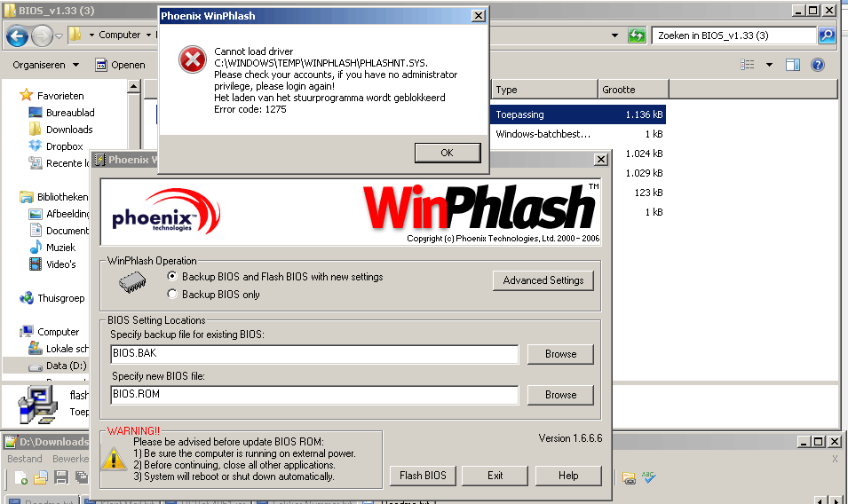Click the Computer breadcrumb in address bar
Image resolution: width=848 pixels, height=504 pixels.
point(120,35)
